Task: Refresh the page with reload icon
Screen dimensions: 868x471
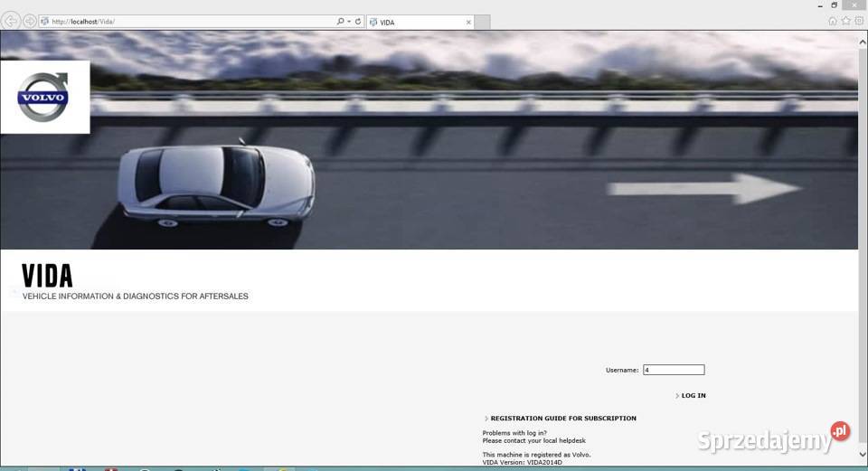Action: coord(358,21)
